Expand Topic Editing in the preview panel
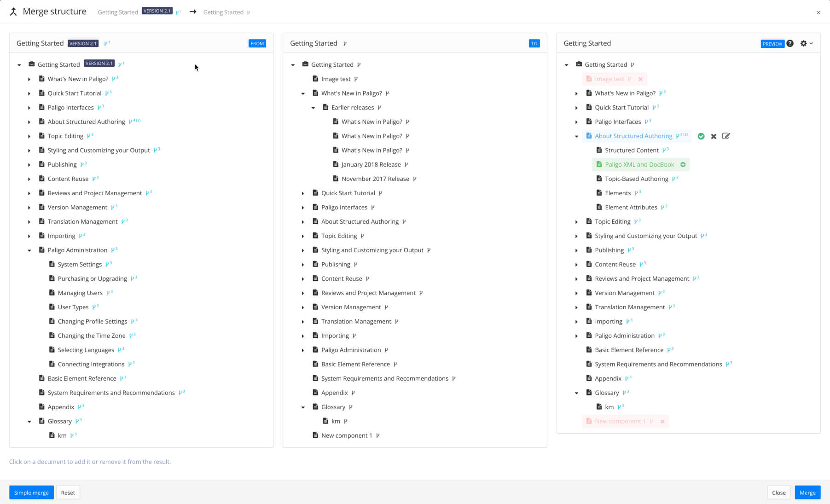Viewport: 830px width, 504px height. (x=577, y=221)
